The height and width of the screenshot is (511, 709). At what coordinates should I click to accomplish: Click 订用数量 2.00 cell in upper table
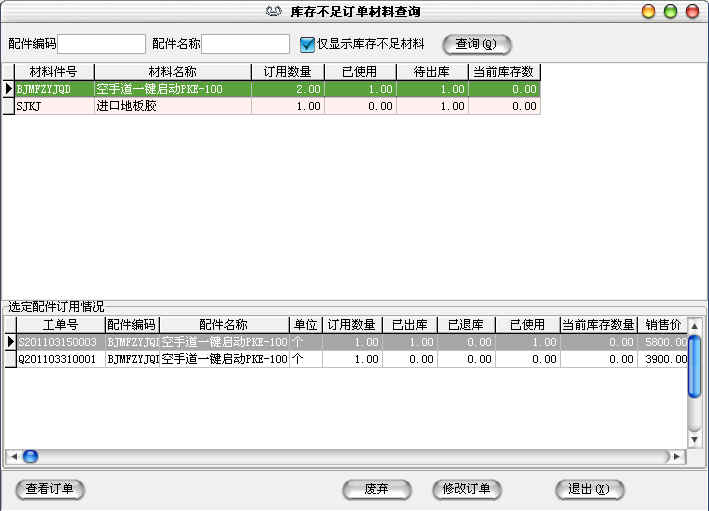tap(288, 89)
